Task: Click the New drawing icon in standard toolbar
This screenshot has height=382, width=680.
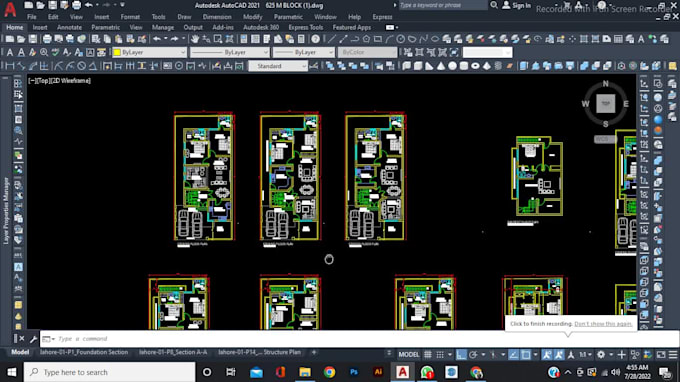Action: click(10, 39)
